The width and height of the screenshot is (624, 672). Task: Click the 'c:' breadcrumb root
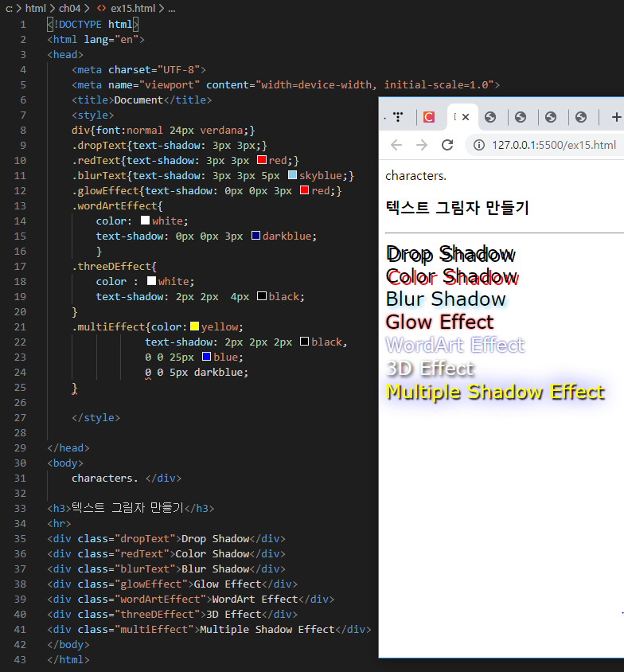pos(9,9)
